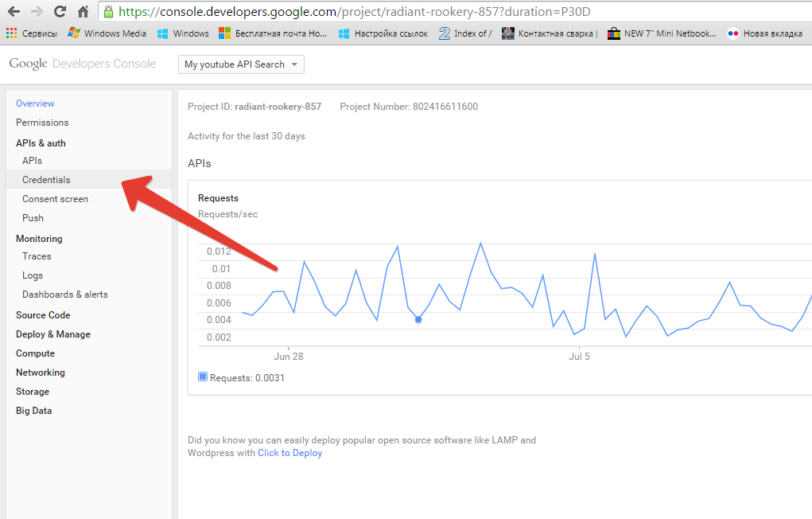Click the Jun 28 axis label
Image resolution: width=812 pixels, height=519 pixels.
tap(289, 357)
